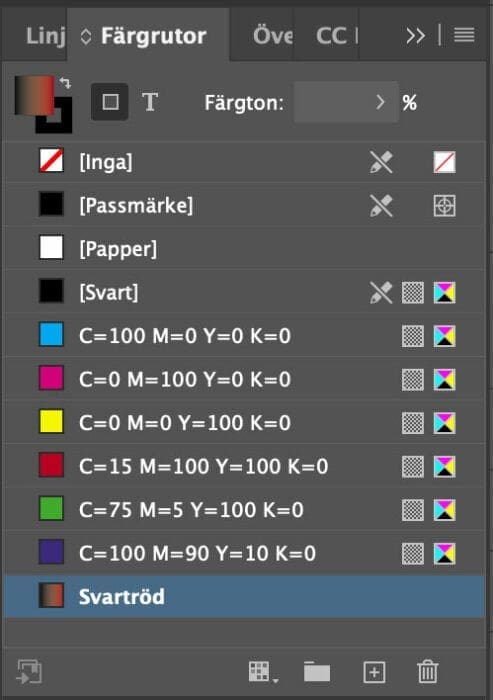493x700 pixels.
Task: Create a new swatch with plus icon
Action: click(374, 672)
